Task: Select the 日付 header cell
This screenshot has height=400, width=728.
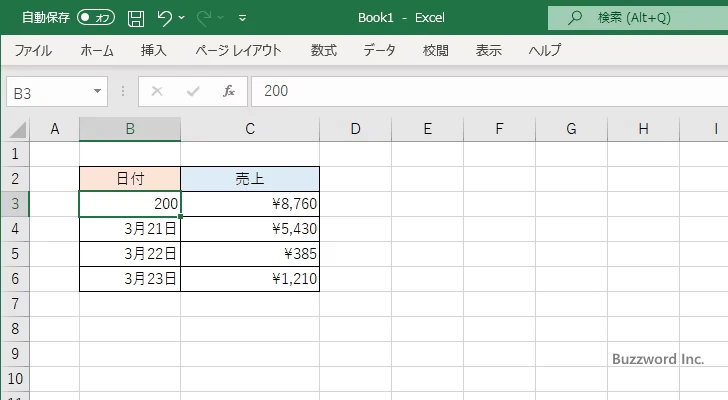Action: pos(130,179)
